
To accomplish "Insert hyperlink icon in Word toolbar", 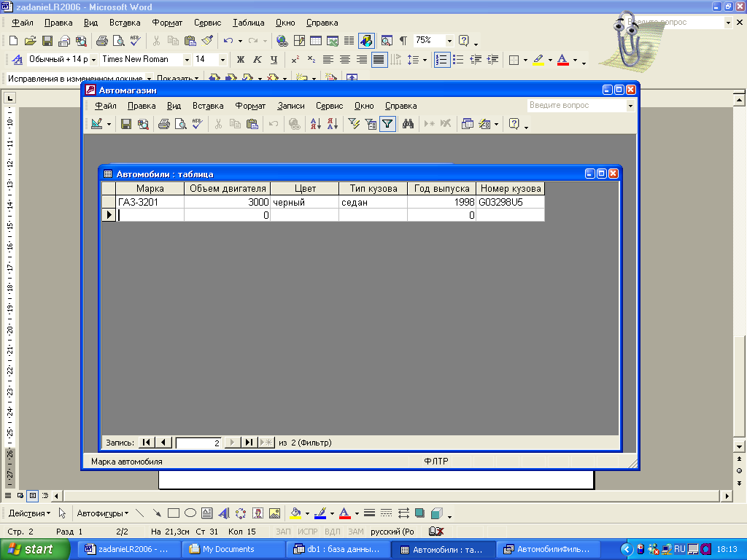I will tap(282, 41).
